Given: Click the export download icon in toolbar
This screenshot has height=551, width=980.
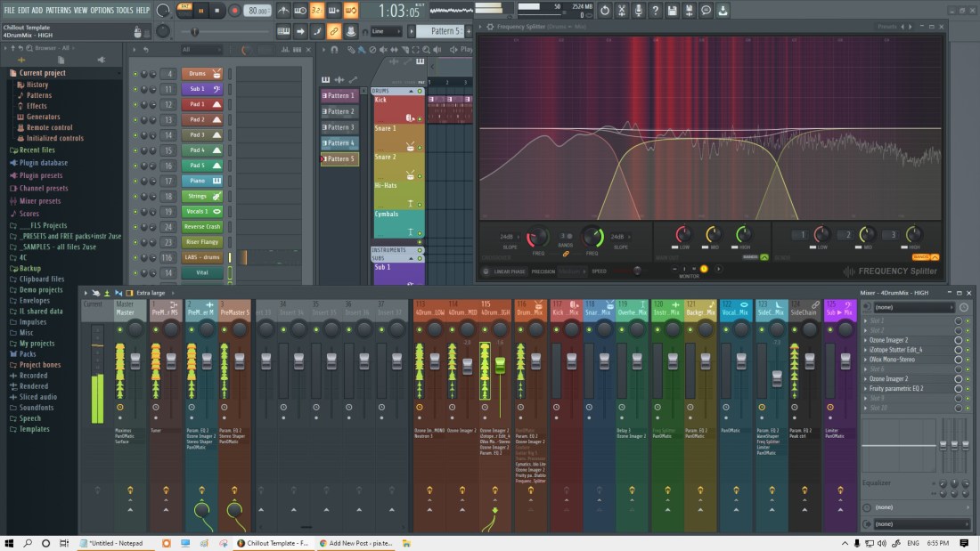Looking at the screenshot, I should (x=723, y=11).
